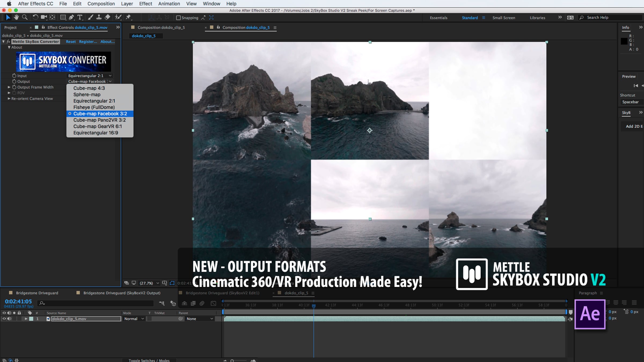Viewport: 644px width, 362px height.
Task: Select the Puppet Pin tool
Action: 129,17
